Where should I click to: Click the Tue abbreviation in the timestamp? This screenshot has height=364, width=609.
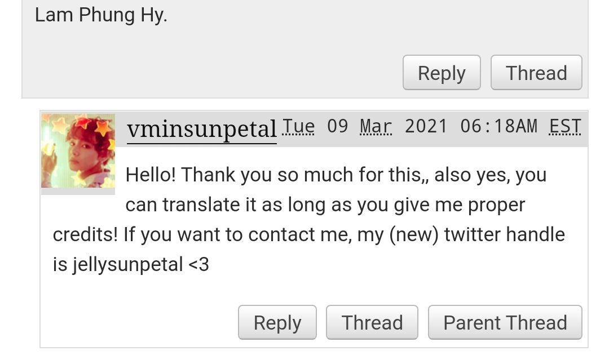[x=298, y=126]
